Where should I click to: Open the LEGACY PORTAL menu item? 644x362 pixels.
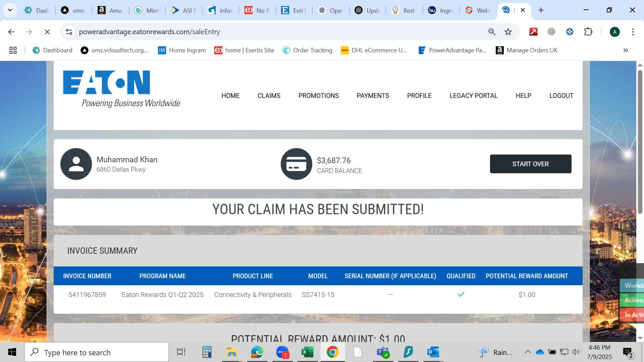pyautogui.click(x=474, y=96)
